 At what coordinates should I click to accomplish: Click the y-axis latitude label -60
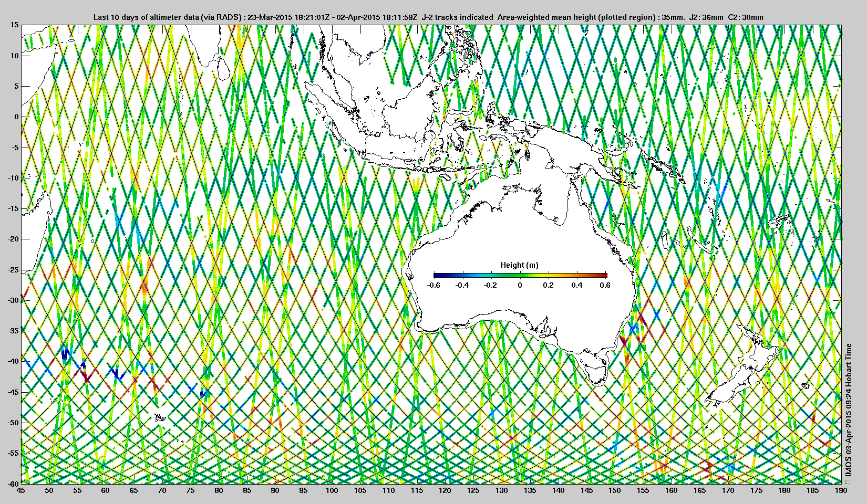(x=13, y=483)
